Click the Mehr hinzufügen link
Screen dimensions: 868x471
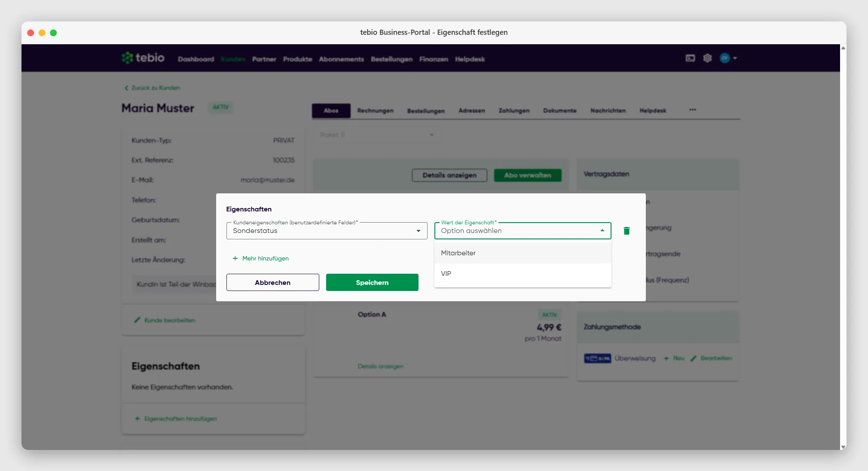pyautogui.click(x=265, y=258)
